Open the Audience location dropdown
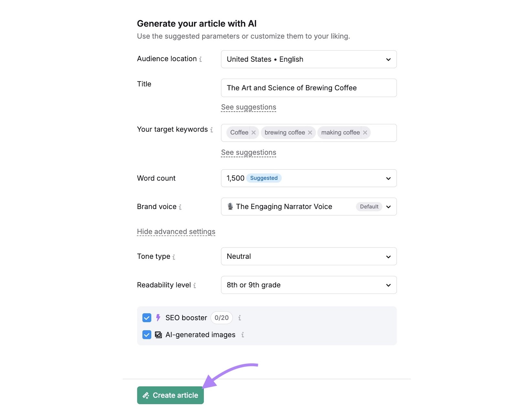The height and width of the screenshot is (420, 517). point(388,59)
